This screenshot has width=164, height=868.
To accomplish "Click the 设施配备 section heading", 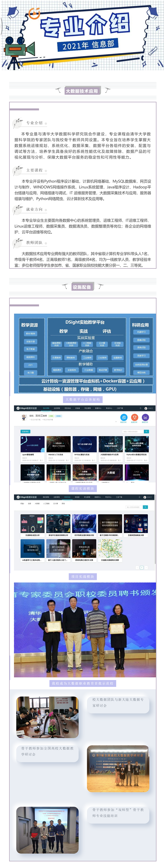I will 82,287.
